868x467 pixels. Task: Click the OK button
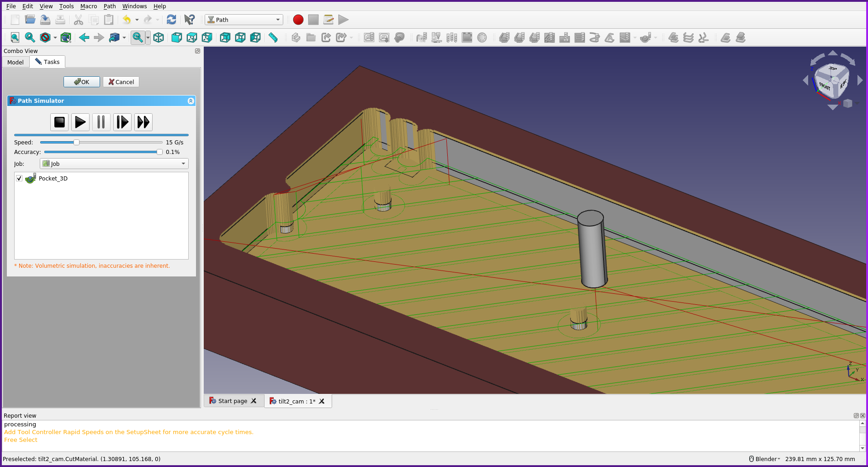tap(82, 82)
